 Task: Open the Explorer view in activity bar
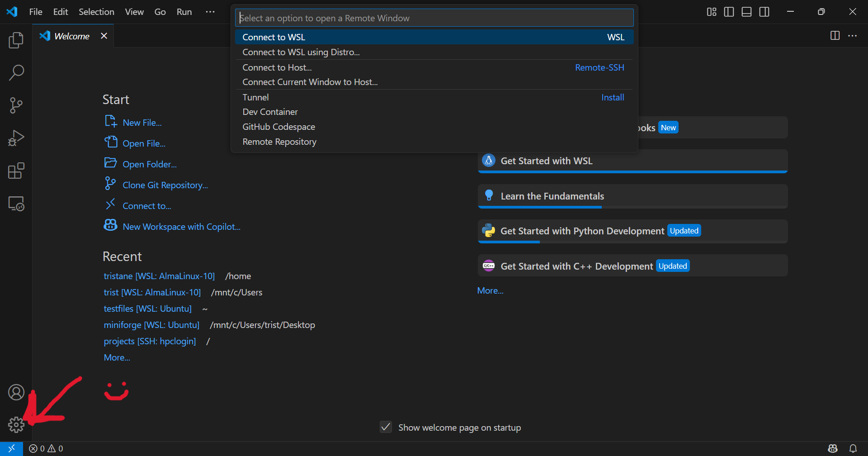[x=16, y=40]
